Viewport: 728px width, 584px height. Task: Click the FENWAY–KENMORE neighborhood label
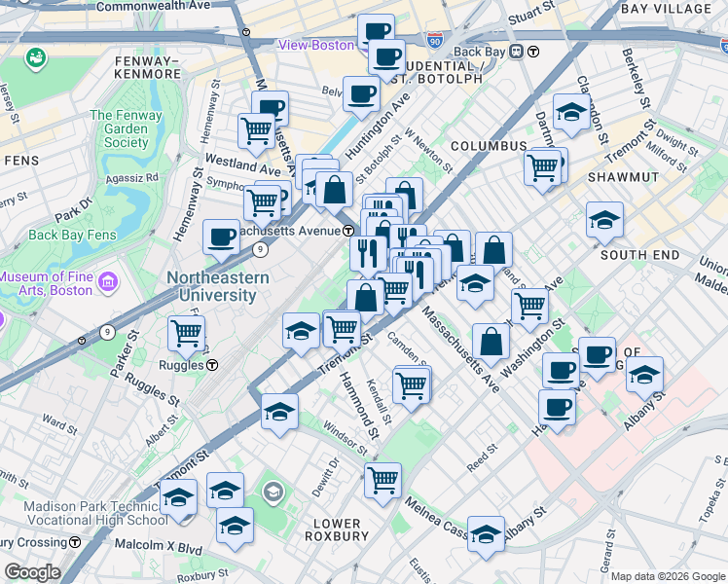pos(147,67)
